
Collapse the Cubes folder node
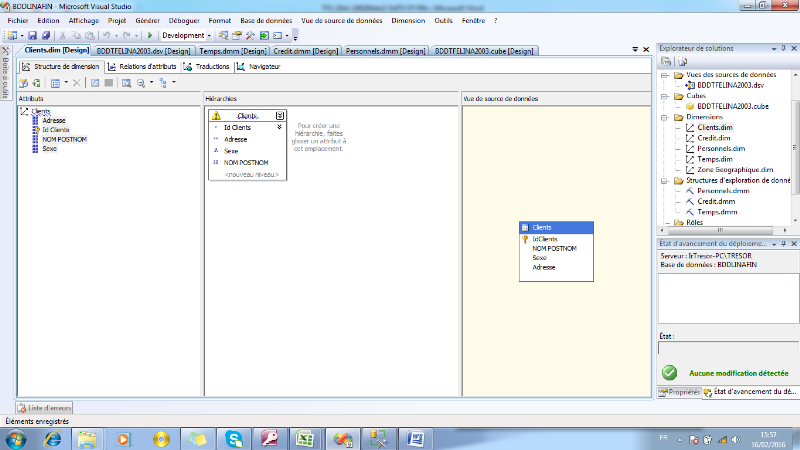(x=664, y=96)
